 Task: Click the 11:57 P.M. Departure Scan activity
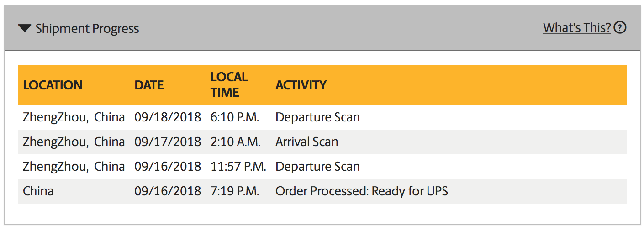point(317,167)
